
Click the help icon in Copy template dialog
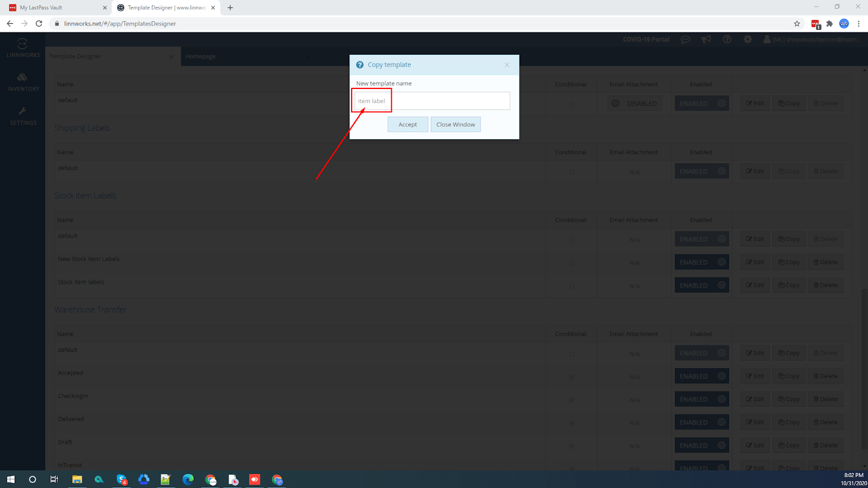click(x=360, y=65)
